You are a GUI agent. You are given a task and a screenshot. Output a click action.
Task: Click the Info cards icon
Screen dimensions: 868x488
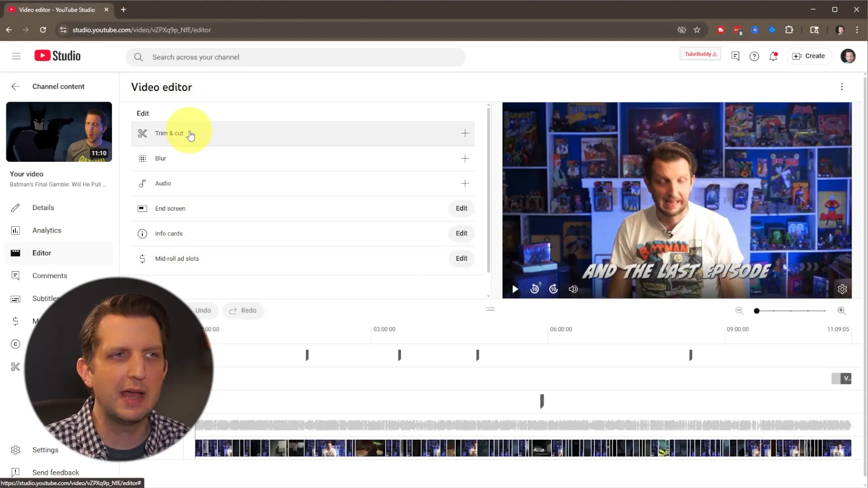click(x=142, y=234)
